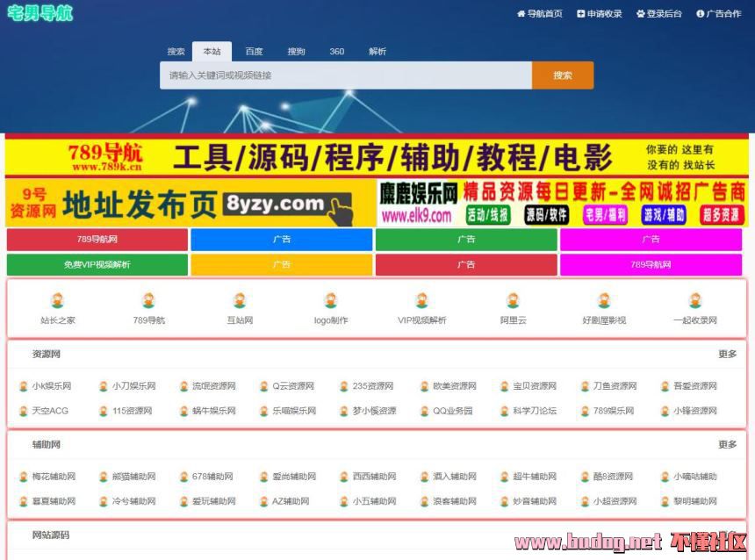Open 登录后台 in the top menu
The width and height of the screenshot is (755, 560).
pyautogui.click(x=658, y=14)
